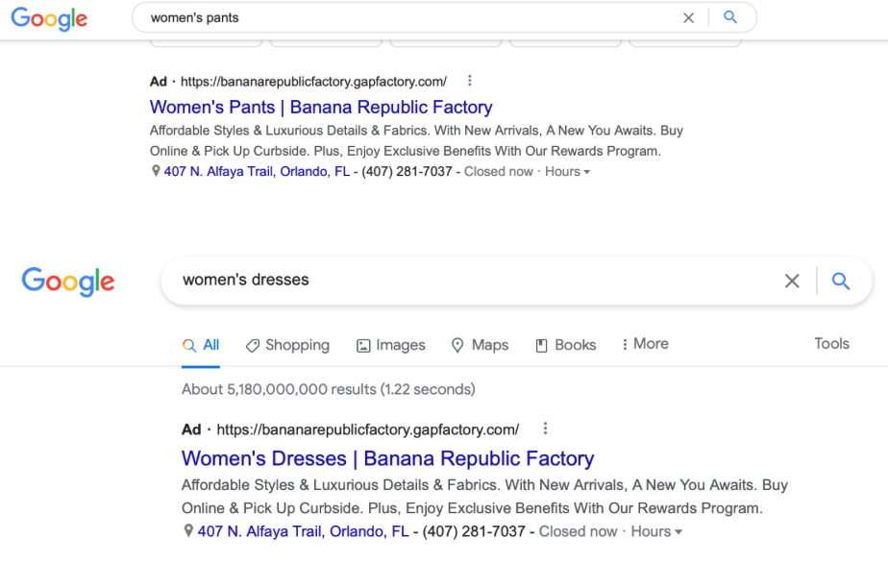Switch to the Images tab
Image resolution: width=888 pixels, height=588 pixels.
[x=391, y=345]
